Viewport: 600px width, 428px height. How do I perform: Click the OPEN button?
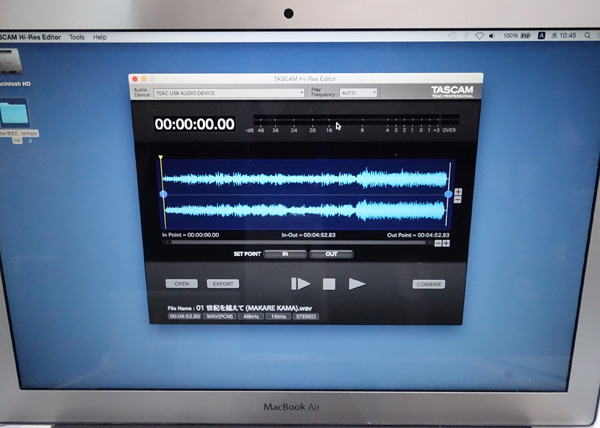pos(182,284)
